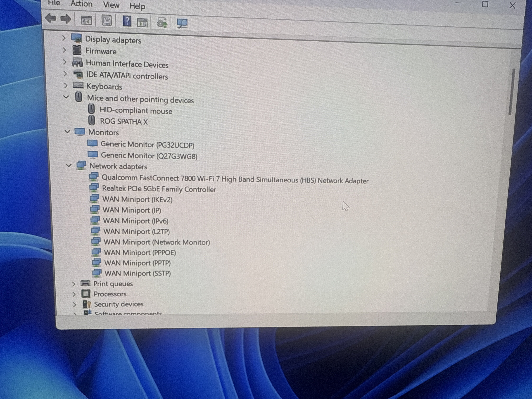This screenshot has width=532, height=399.
Task: Collapse the Monitors category
Action: pyautogui.click(x=67, y=132)
